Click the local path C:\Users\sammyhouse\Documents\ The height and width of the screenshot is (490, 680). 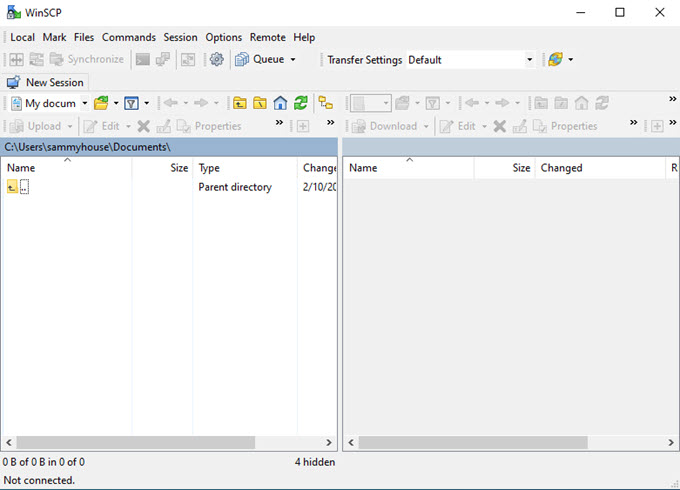click(87, 147)
